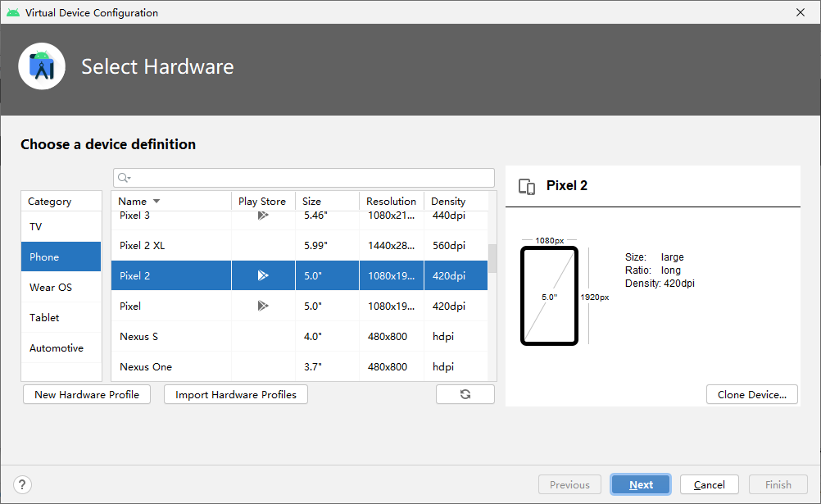Select the Phone category

(x=61, y=257)
